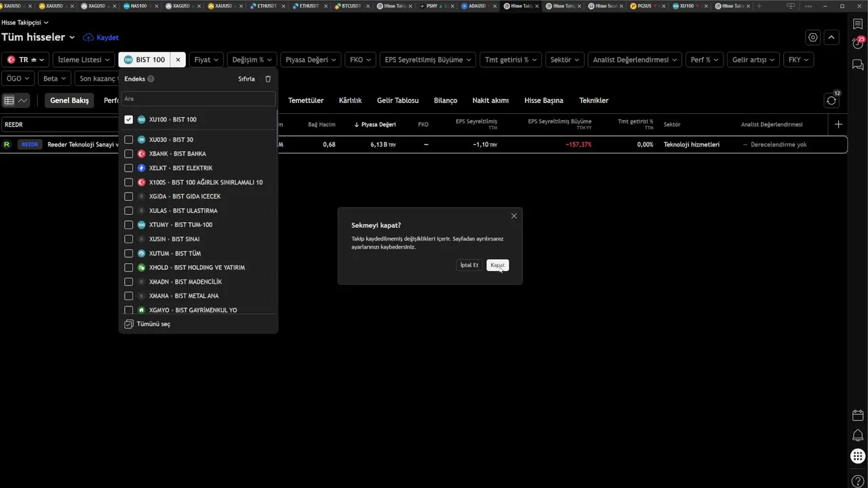Add a column with the plus icon

[x=839, y=124]
